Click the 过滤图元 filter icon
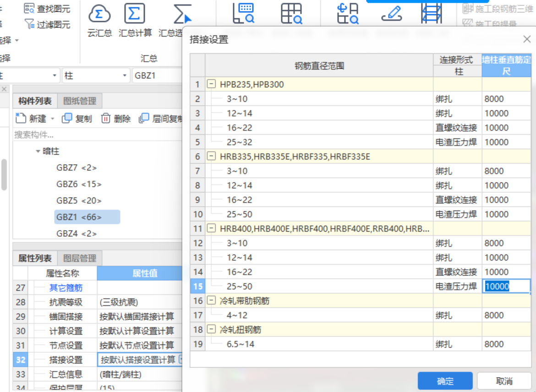The height and width of the screenshot is (392, 536). [29, 24]
